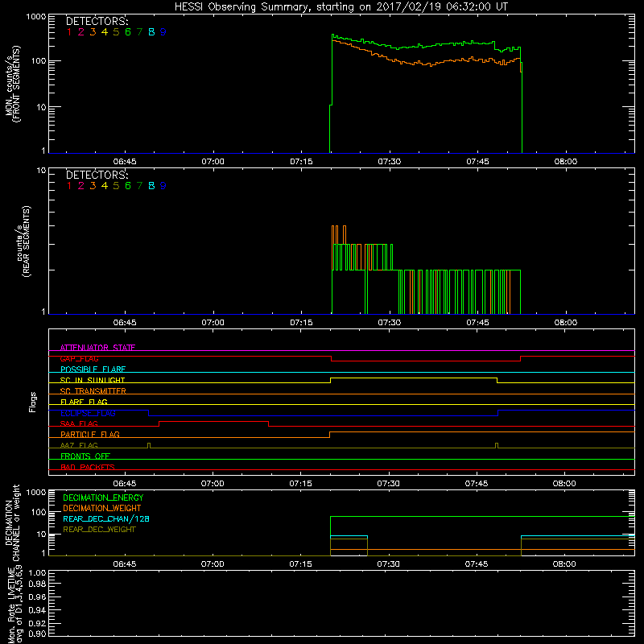This screenshot has width=644, height=644.
Task: Click the FRONT SEGMENTS y-axis label
Action: pos(17,84)
